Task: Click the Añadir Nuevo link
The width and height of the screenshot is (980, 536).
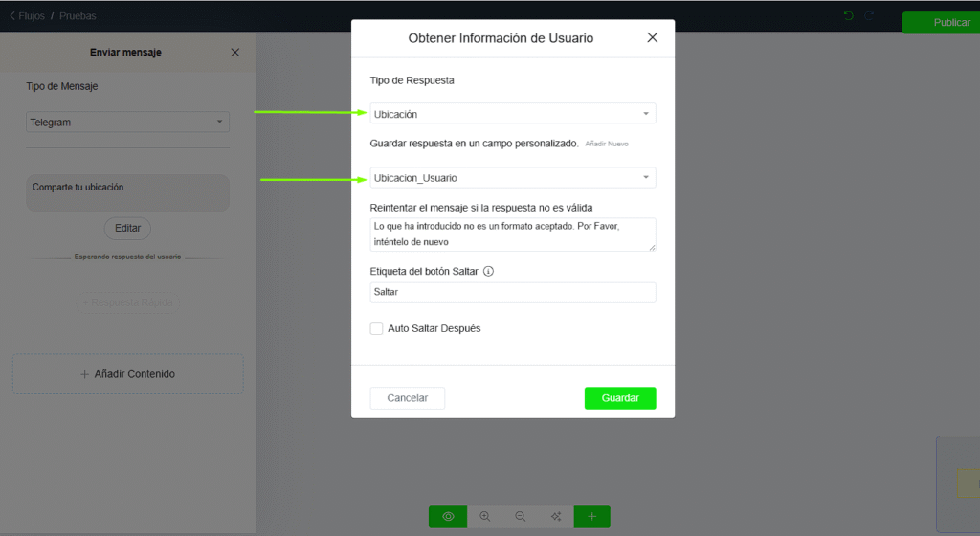Action: click(x=607, y=144)
